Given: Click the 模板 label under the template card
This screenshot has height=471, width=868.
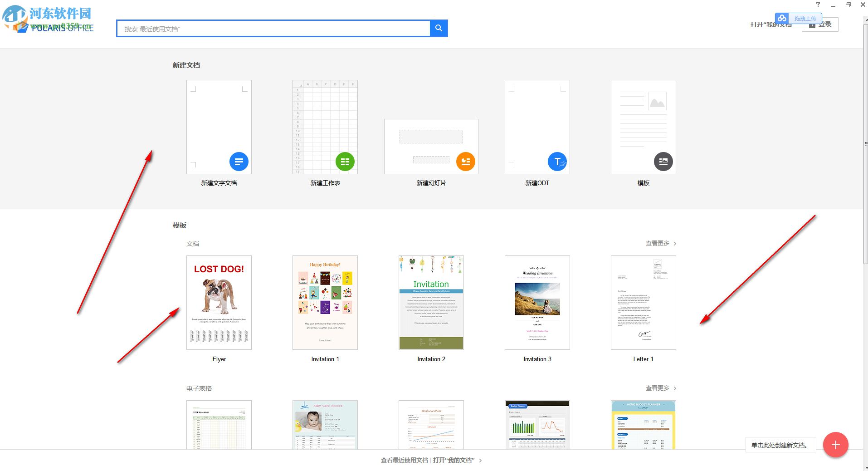Looking at the screenshot, I should click(x=644, y=183).
